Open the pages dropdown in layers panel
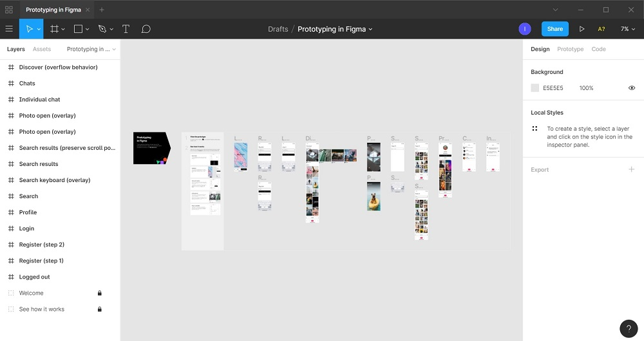644x341 pixels. click(x=91, y=50)
